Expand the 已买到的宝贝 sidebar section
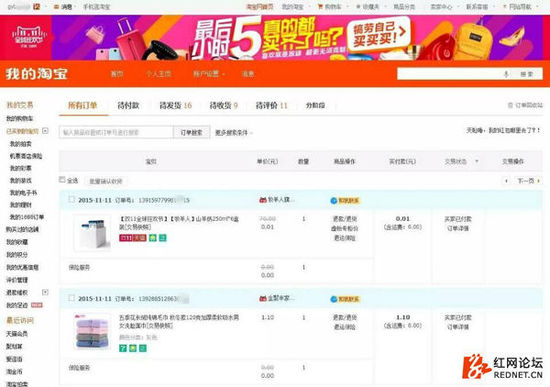Viewport: 550px width, 387px height. coord(45,131)
